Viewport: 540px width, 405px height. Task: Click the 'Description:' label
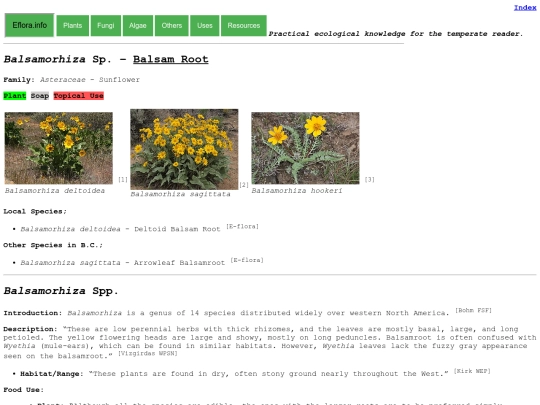click(30, 329)
